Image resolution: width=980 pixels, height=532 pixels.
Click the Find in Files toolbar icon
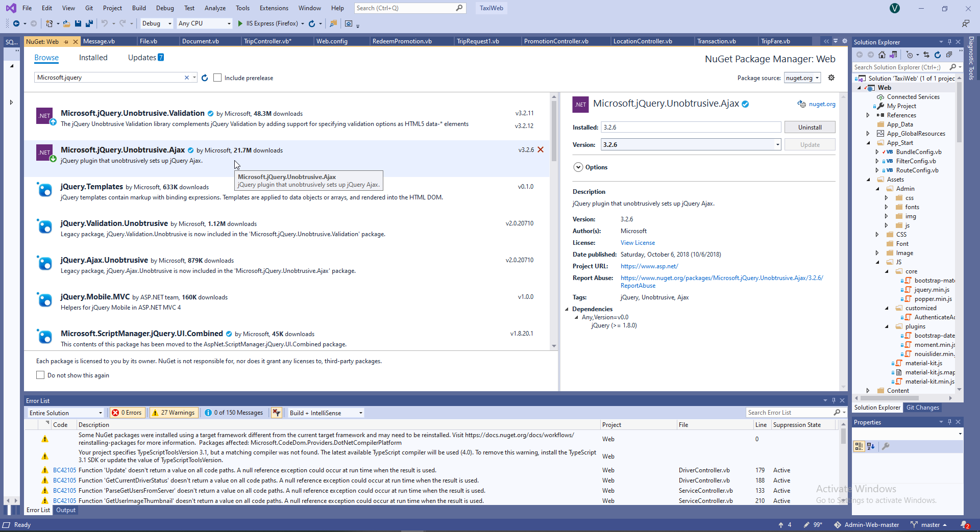coord(333,23)
